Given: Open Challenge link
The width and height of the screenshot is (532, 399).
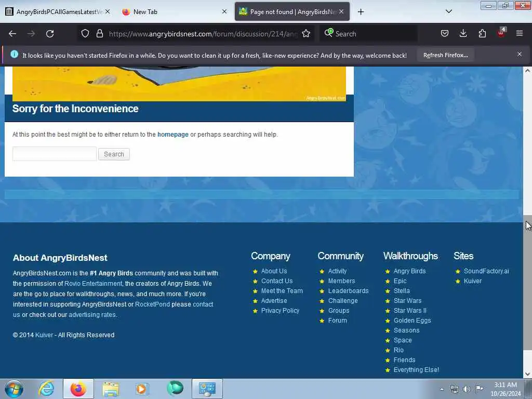Looking at the screenshot, I should coord(343,301).
